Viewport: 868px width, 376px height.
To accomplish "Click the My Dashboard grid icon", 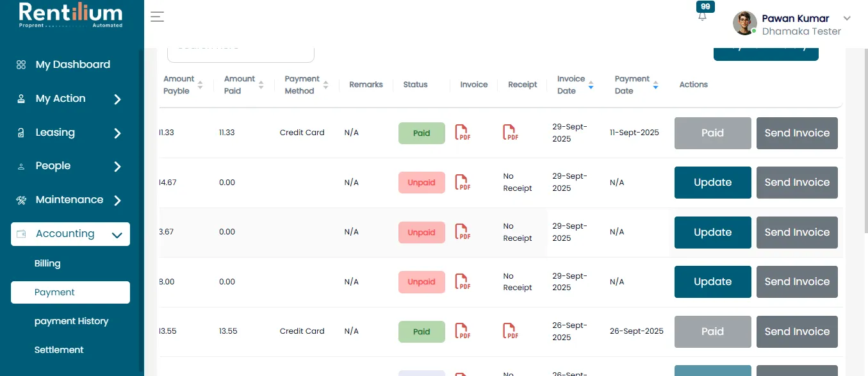I will pos(21,65).
